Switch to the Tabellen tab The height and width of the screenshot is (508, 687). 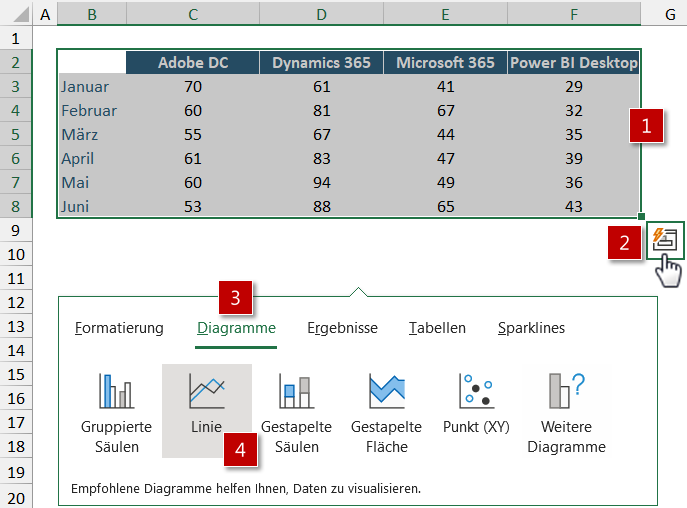pyautogui.click(x=437, y=328)
